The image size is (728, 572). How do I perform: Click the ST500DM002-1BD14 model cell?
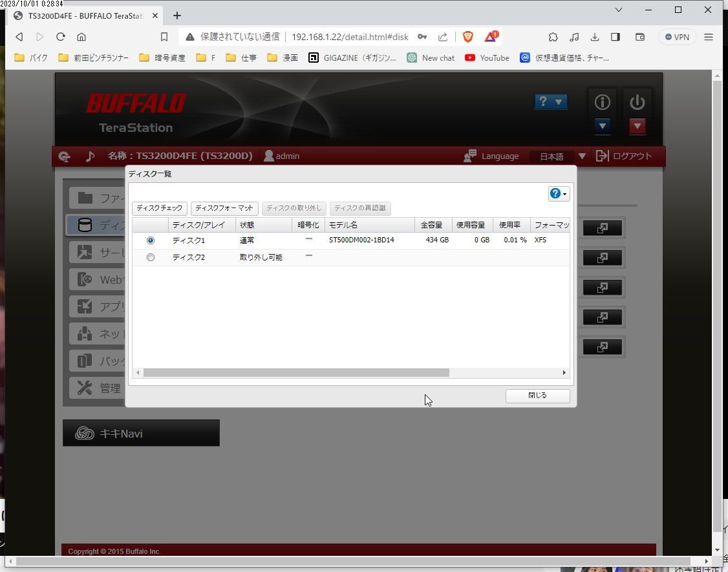[361, 240]
